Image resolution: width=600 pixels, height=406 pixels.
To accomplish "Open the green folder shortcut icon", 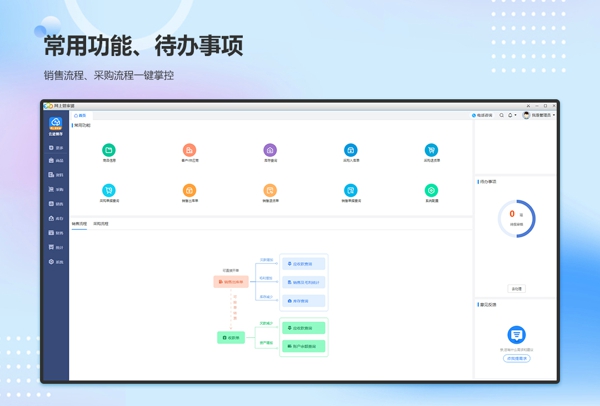I will [109, 150].
